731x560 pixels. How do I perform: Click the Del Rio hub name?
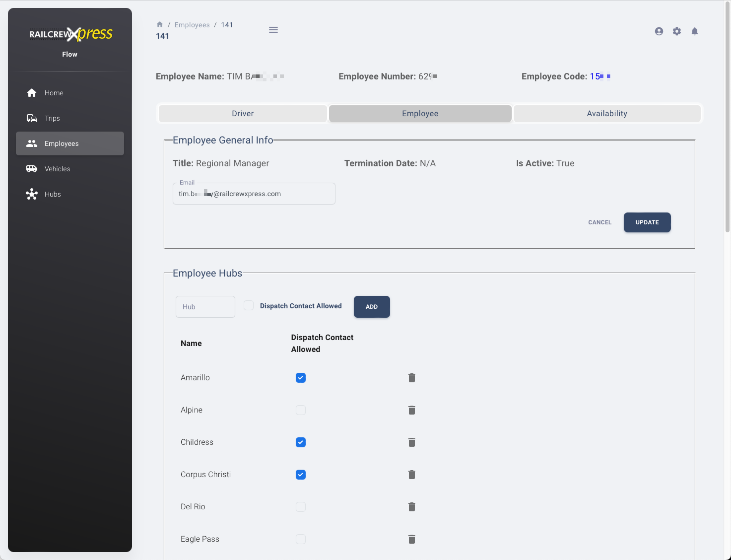tap(193, 507)
